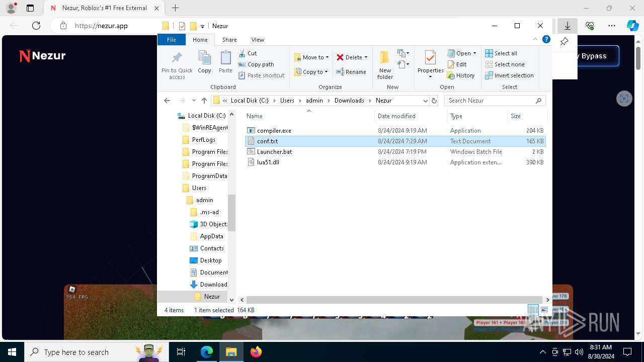
Task: Open recent locations dropdown arrow
Action: click(x=194, y=101)
